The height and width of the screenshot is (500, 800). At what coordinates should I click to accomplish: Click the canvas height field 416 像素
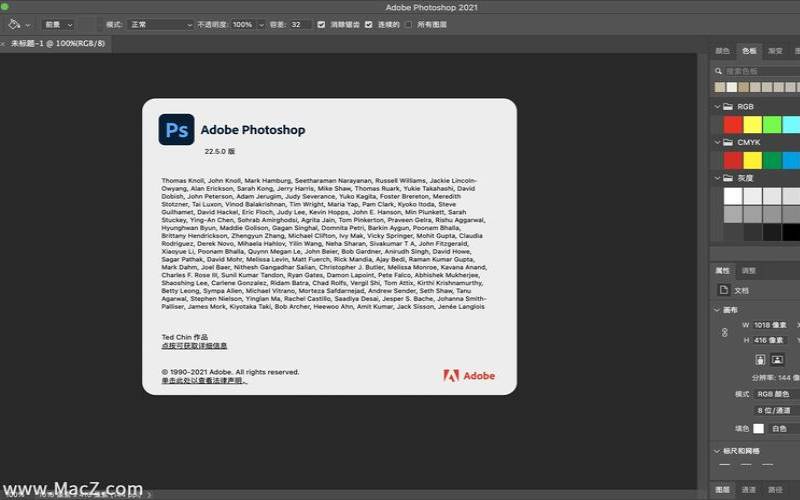(770, 340)
